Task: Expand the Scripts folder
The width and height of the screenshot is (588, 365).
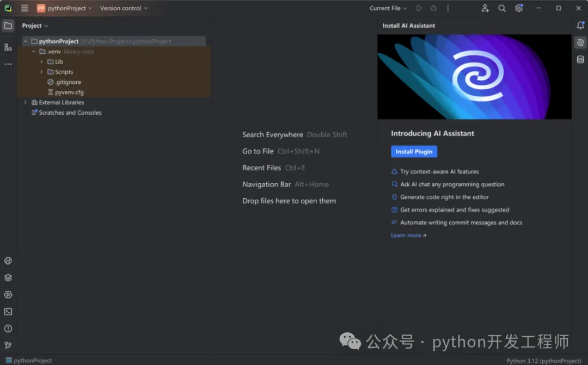Action: (x=41, y=72)
